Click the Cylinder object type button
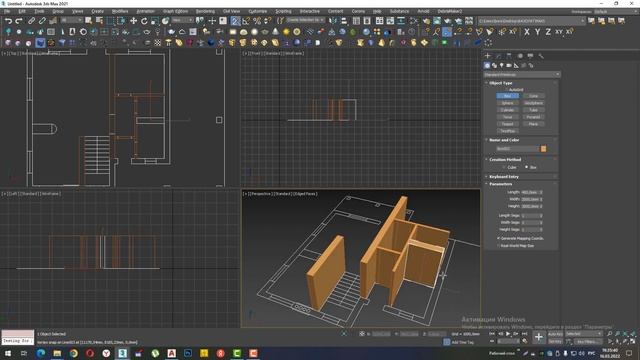 click(x=507, y=110)
